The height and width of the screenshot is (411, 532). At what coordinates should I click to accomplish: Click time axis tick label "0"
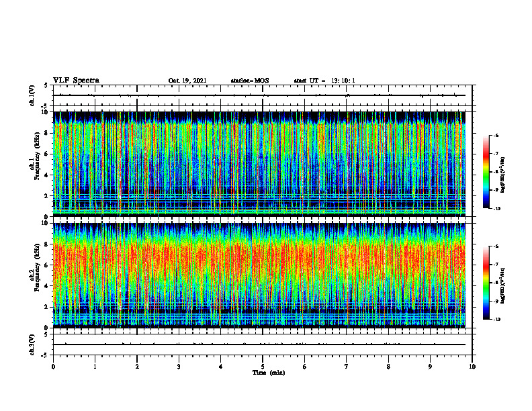click(53, 367)
